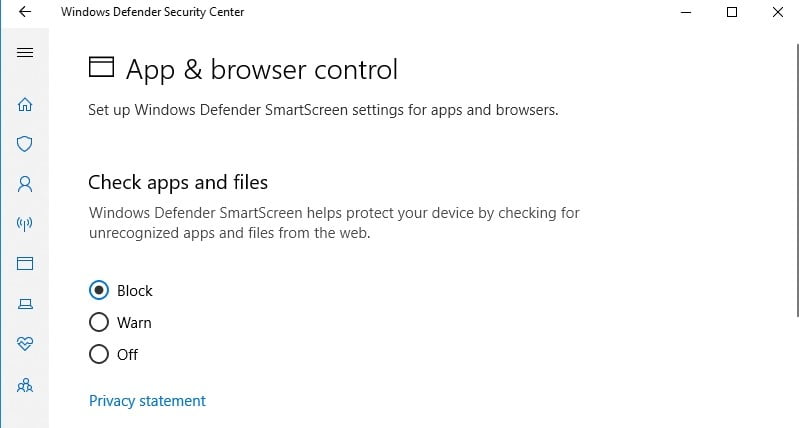Maximize the Windows Defender Security Center window
Screen dimensions: 799x428
click(x=732, y=12)
